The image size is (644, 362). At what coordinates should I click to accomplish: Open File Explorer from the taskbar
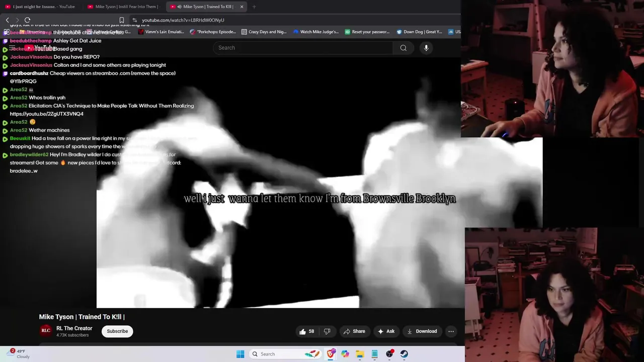point(360,354)
